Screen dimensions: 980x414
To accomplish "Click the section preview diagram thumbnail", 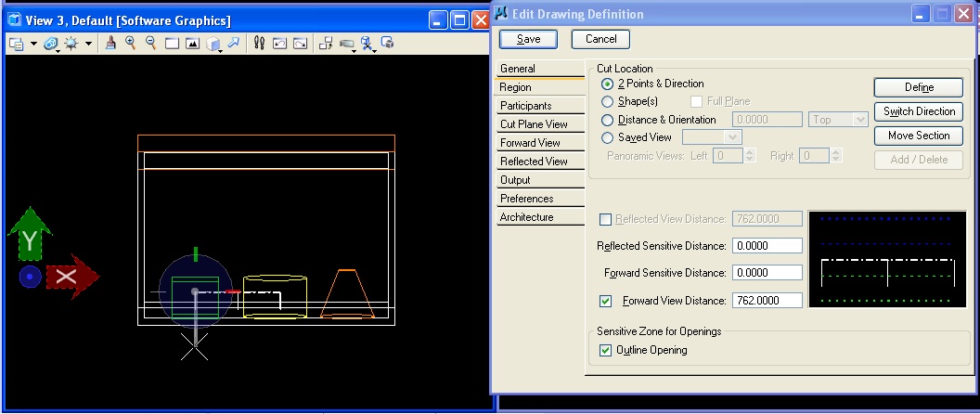I will coord(887,259).
